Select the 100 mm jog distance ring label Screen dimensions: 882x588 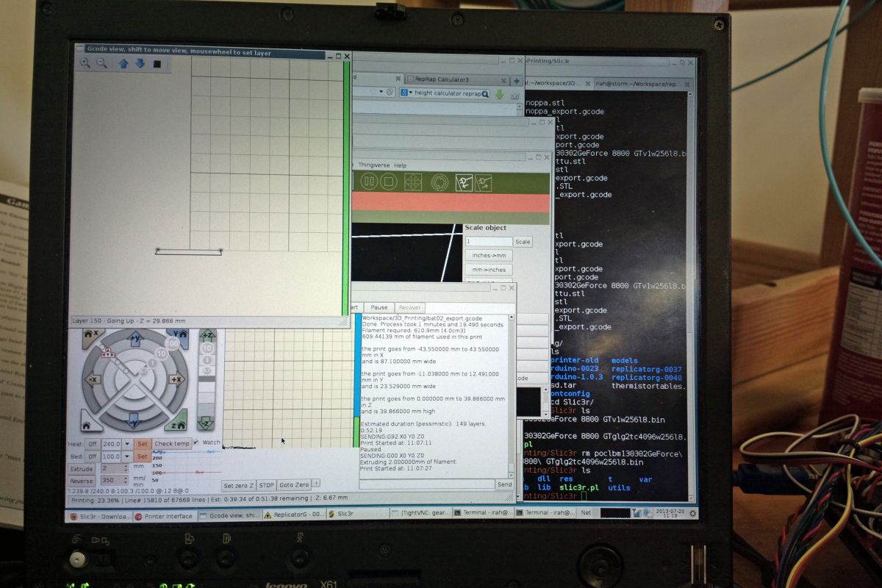173,343
